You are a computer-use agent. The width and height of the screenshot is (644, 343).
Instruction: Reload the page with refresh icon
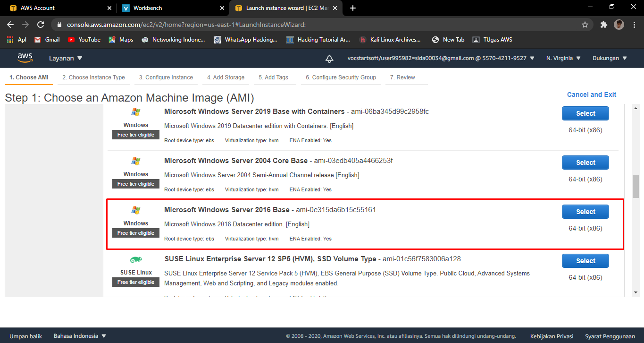(41, 25)
